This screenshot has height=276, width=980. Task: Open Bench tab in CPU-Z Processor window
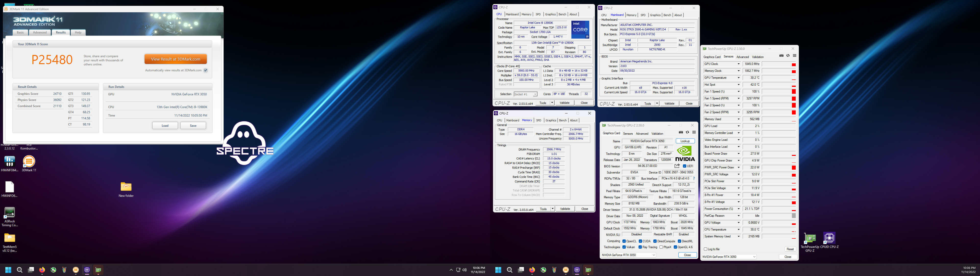[562, 15]
